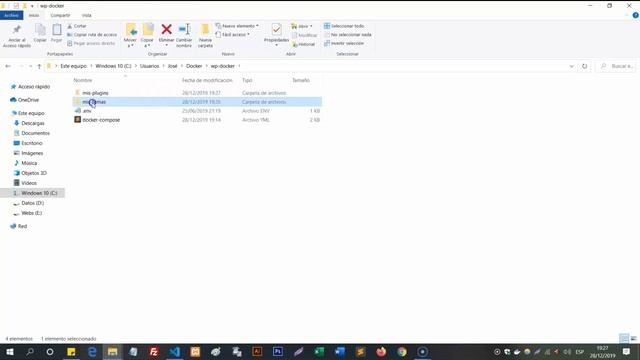Select the .env file row
Screen dimensions: 640x360
pos(197,111)
